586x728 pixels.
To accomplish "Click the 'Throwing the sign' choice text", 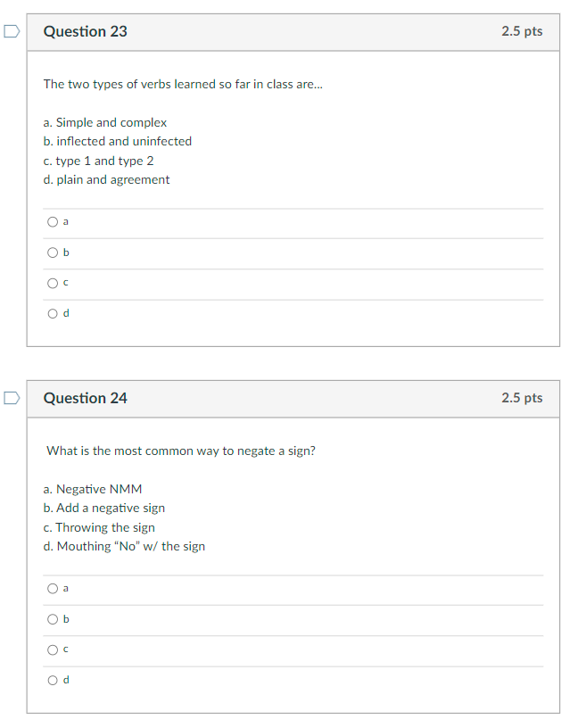I will pos(99,527).
